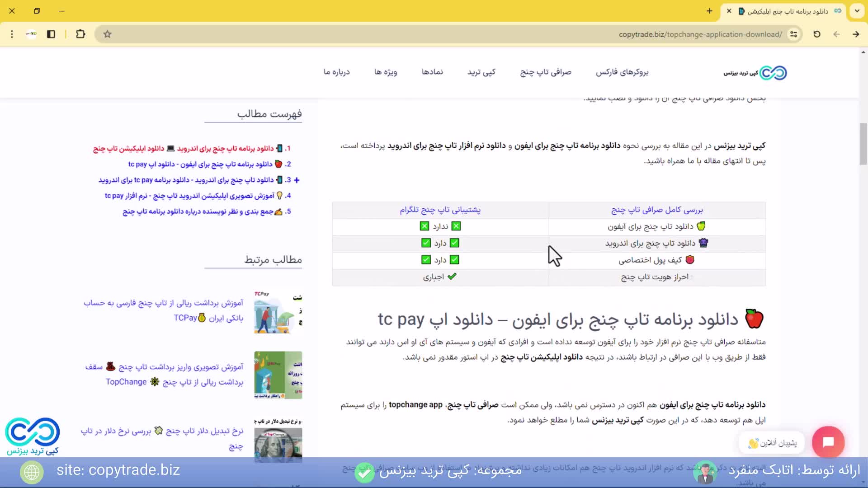Open the کپی ترید menu item
This screenshot has width=868, height=488.
tap(481, 72)
